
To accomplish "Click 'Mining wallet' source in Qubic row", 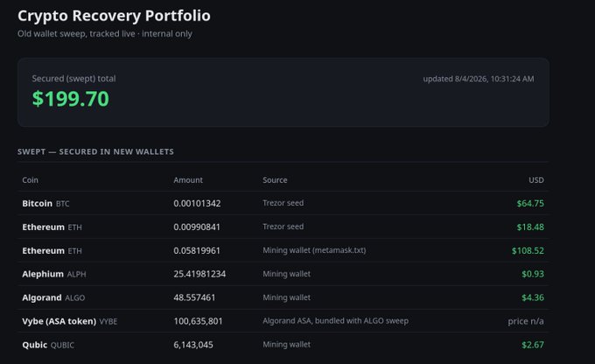I will pyautogui.click(x=286, y=344).
